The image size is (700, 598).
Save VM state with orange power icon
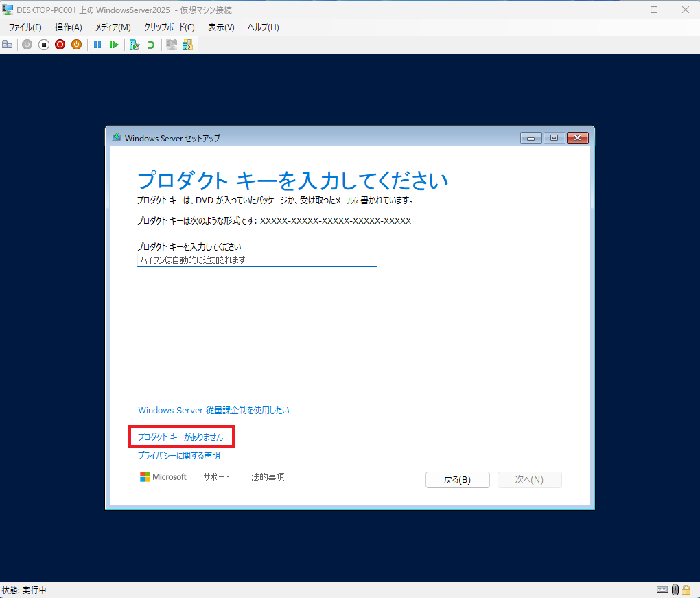click(76, 45)
